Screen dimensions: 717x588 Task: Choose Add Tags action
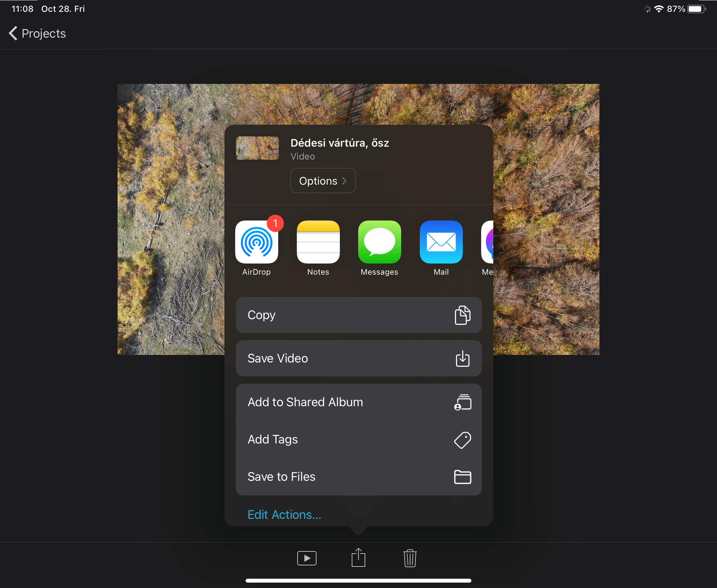point(358,440)
